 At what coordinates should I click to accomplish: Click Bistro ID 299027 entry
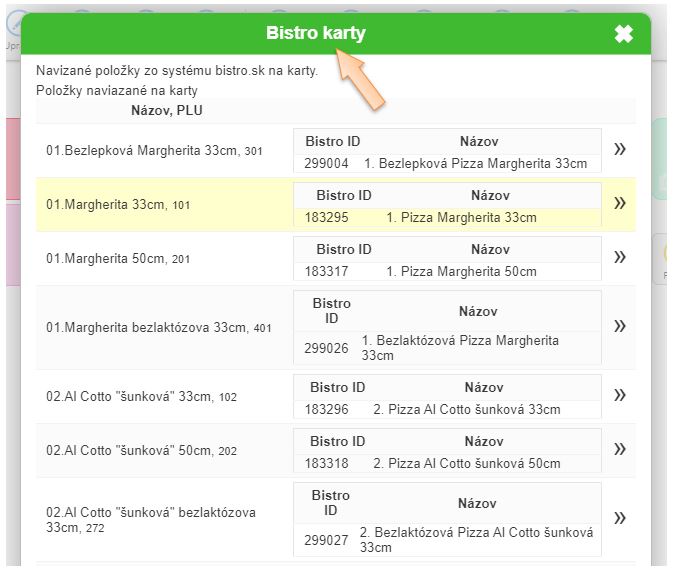(x=326, y=540)
